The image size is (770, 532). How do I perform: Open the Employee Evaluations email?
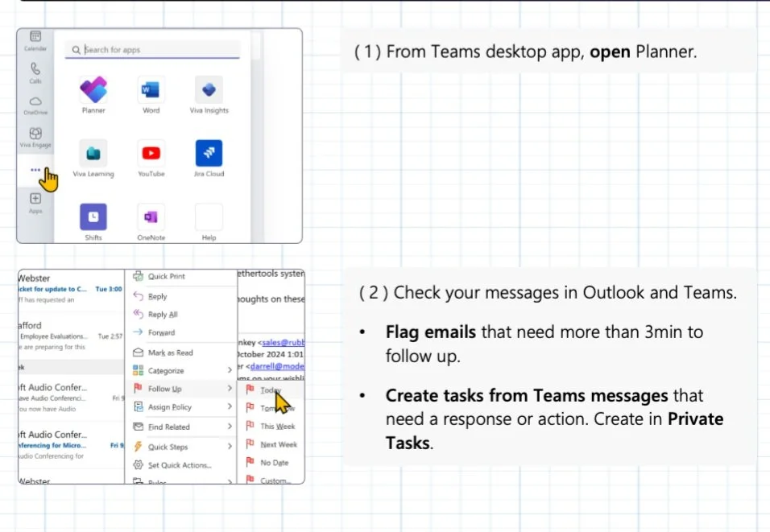click(70, 336)
